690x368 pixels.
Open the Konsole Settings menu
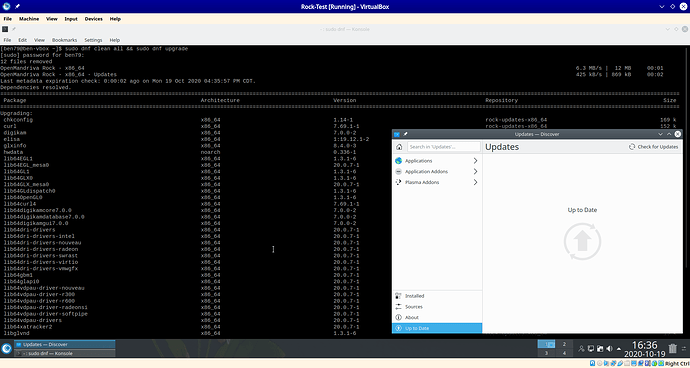[x=93, y=40]
